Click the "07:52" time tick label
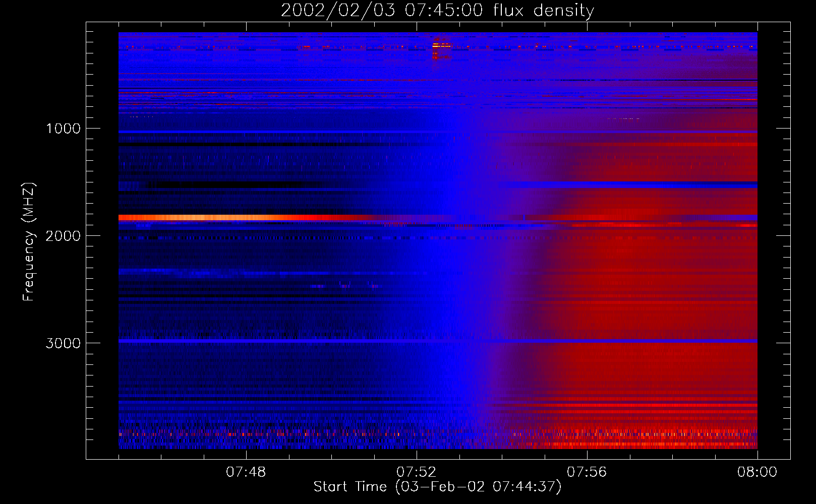This screenshot has width=816, height=504. coord(416,472)
